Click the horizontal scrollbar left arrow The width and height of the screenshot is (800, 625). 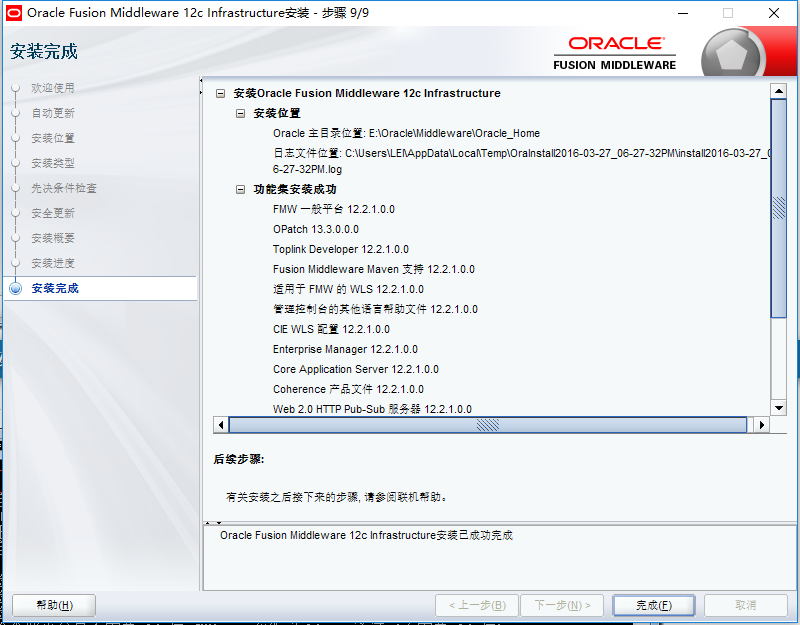click(220, 424)
